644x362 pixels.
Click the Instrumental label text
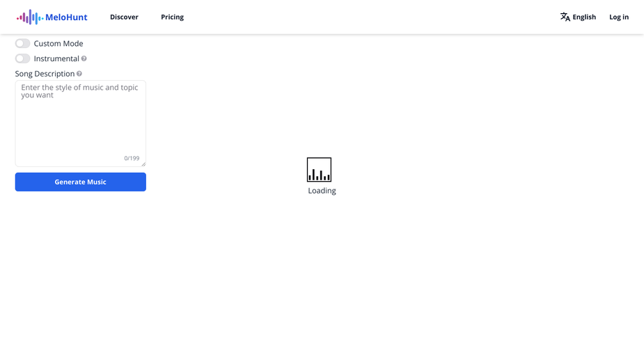[x=56, y=59]
